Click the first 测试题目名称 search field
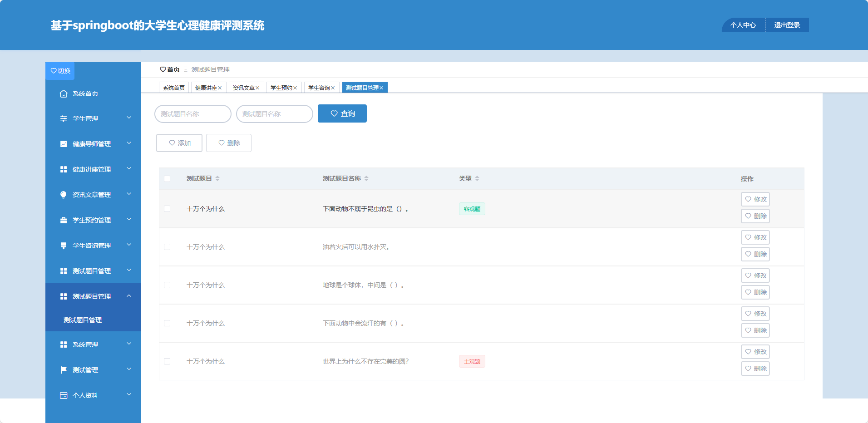 [x=193, y=114]
